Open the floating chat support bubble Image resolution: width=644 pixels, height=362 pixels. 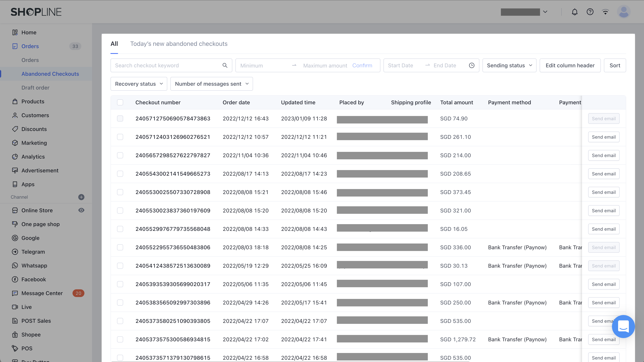tap(623, 326)
